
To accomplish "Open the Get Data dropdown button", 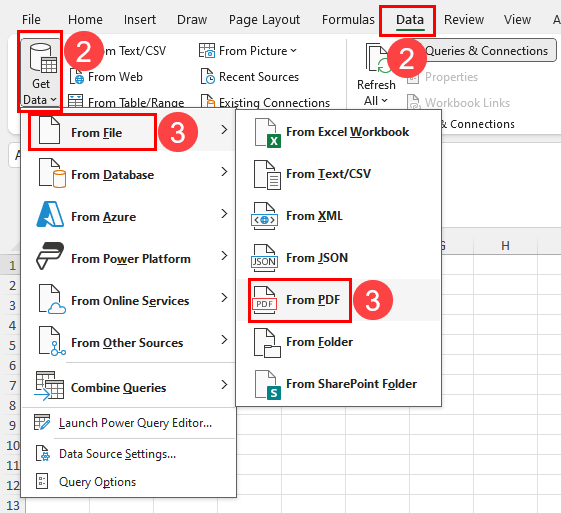I will pyautogui.click(x=40, y=73).
